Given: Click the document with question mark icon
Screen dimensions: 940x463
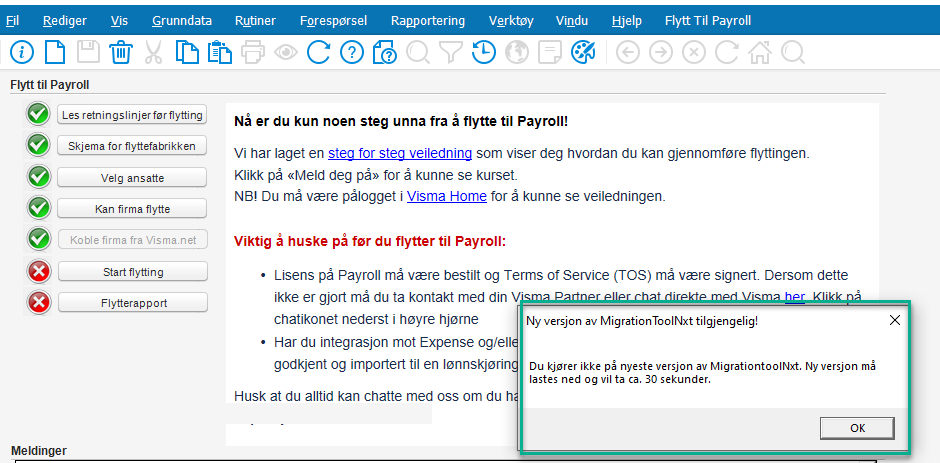Looking at the screenshot, I should 385,52.
